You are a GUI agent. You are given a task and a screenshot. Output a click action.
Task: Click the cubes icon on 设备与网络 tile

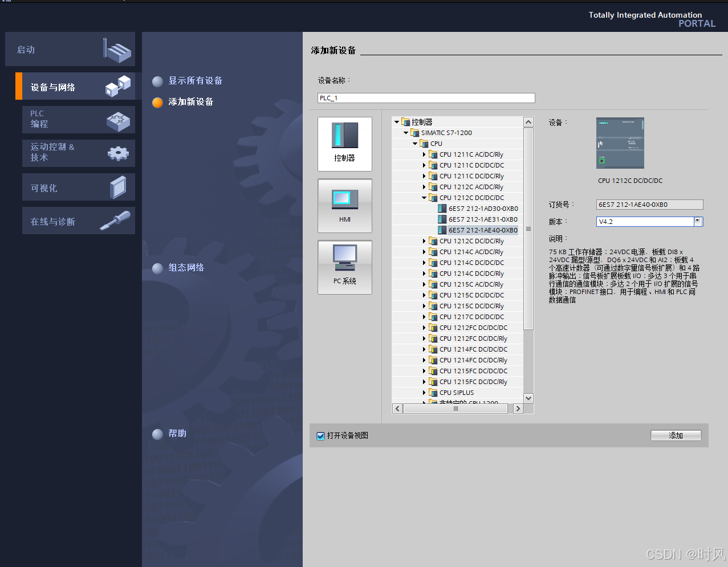tap(118, 86)
